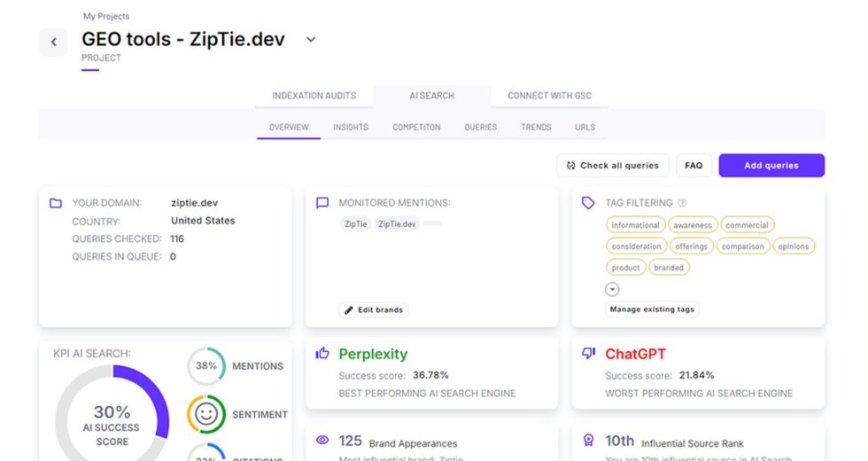Click the eye icon beside Brand Appearances
This screenshot has width=868, height=461.
click(322, 440)
